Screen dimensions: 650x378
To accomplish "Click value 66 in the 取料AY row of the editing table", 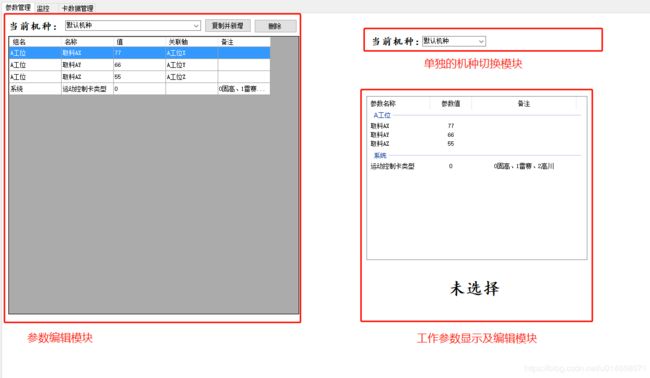I will [x=140, y=65].
